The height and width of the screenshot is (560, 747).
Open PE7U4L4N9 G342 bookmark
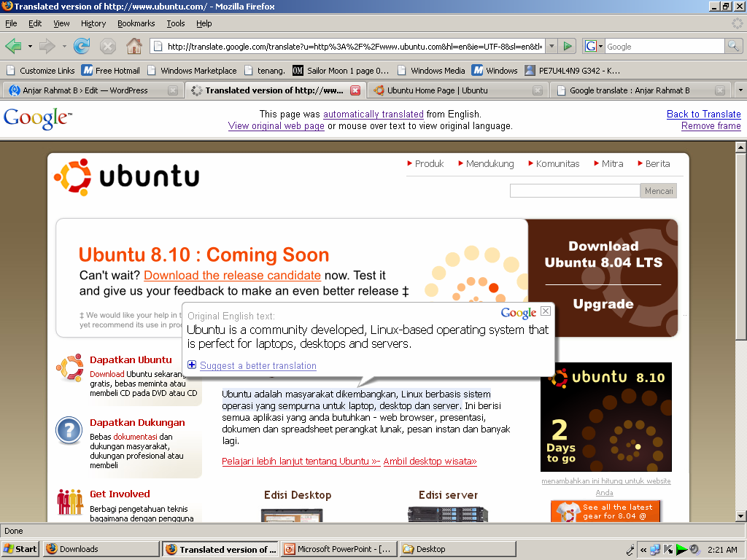(x=572, y=71)
